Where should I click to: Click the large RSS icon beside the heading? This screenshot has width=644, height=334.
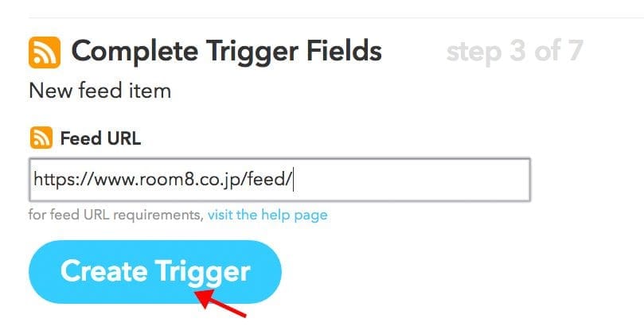[x=45, y=52]
